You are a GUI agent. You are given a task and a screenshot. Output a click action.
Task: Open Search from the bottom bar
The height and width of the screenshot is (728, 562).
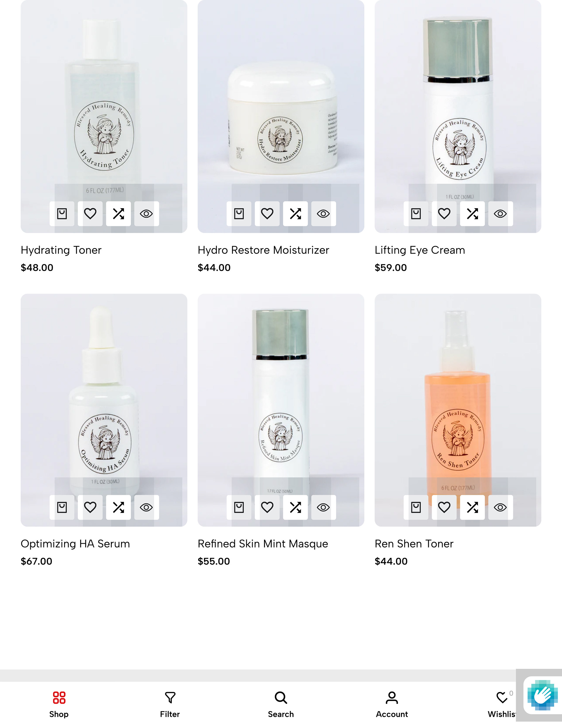tap(281, 705)
